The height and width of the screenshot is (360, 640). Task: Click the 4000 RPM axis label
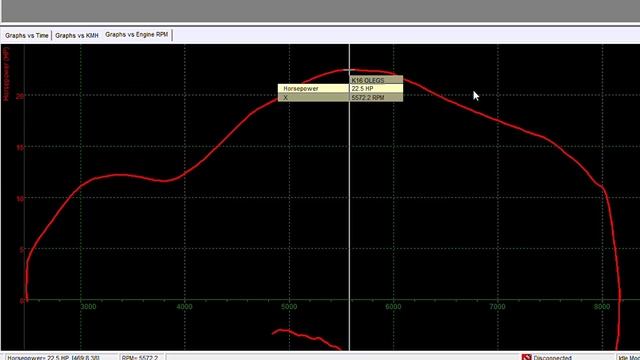[184, 307]
